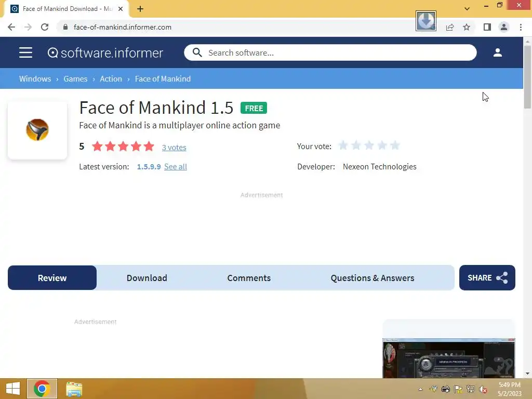The height and width of the screenshot is (399, 532).
Task: Open the Windows Start button
Action: point(13,389)
